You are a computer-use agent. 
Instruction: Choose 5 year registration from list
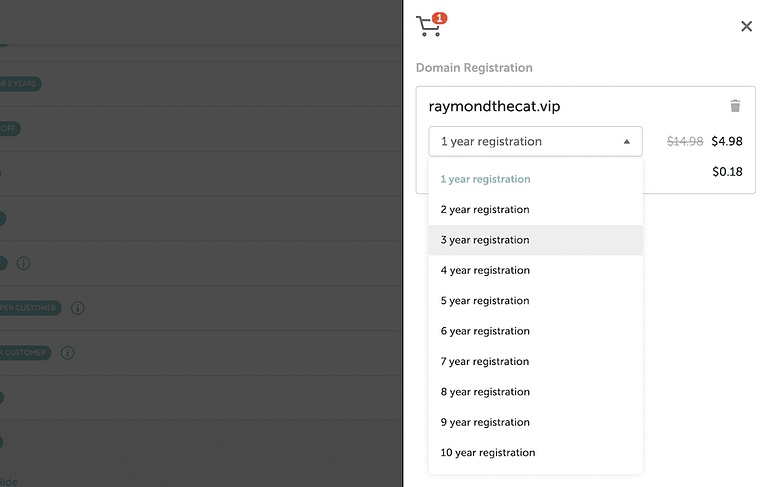pyautogui.click(x=485, y=301)
